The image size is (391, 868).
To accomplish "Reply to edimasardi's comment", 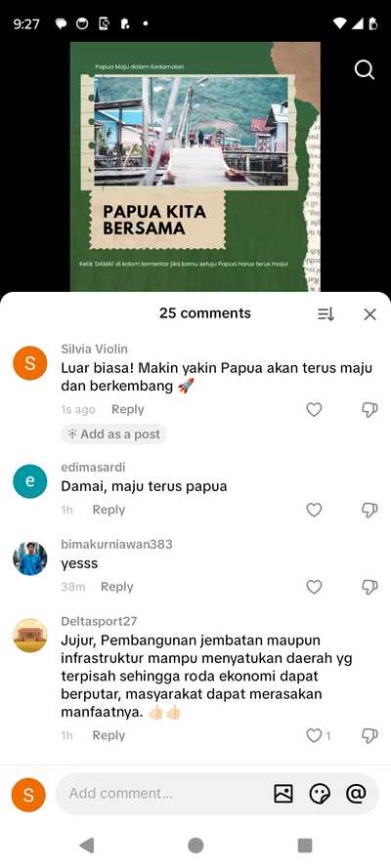I will click(x=109, y=510).
